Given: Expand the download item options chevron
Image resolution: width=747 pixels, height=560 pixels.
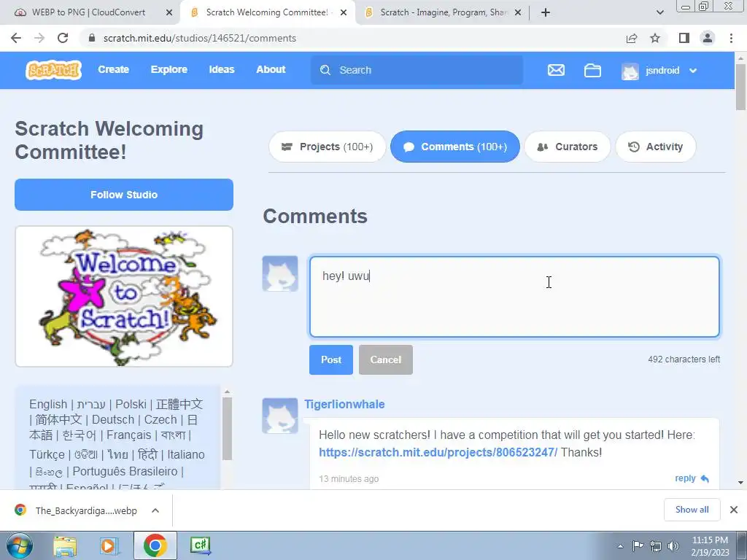Looking at the screenshot, I should point(155,510).
